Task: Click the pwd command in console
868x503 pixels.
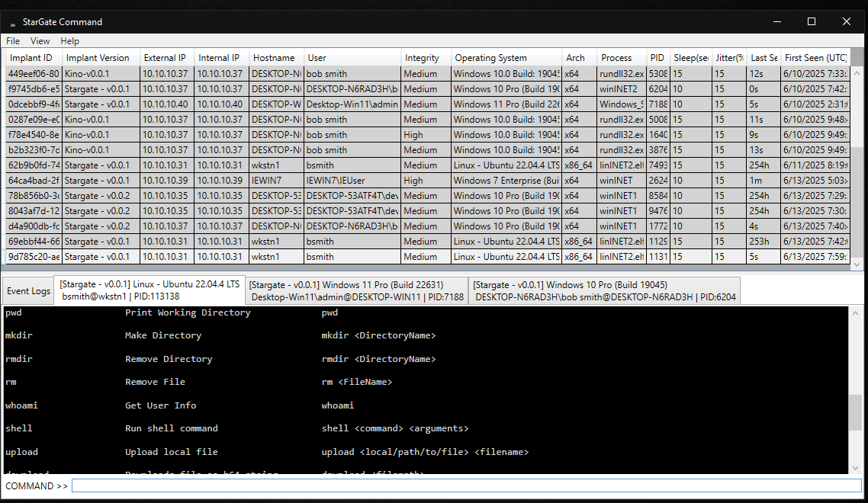Action: tap(13, 312)
